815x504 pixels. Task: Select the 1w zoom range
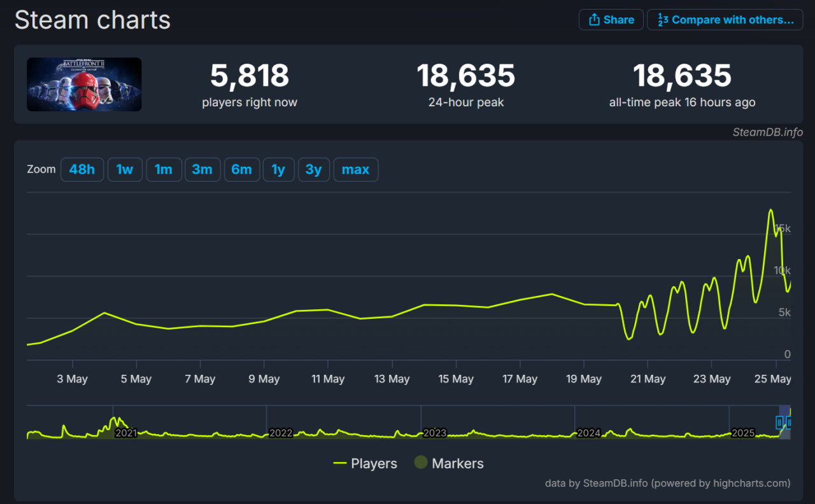click(x=125, y=170)
